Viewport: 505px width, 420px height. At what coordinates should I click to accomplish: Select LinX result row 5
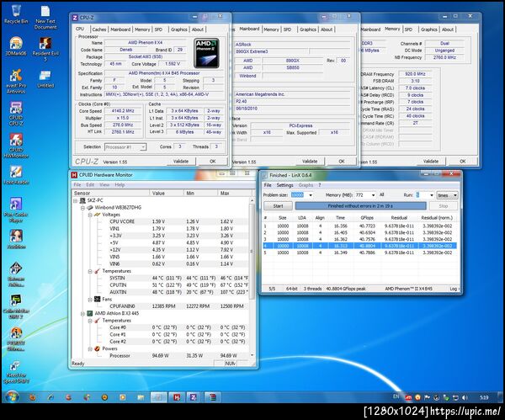coord(360,253)
